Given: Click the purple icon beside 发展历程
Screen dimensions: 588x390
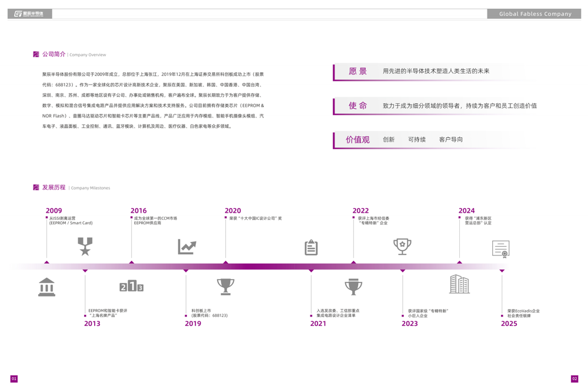Looking at the screenshot, I should point(36,187).
